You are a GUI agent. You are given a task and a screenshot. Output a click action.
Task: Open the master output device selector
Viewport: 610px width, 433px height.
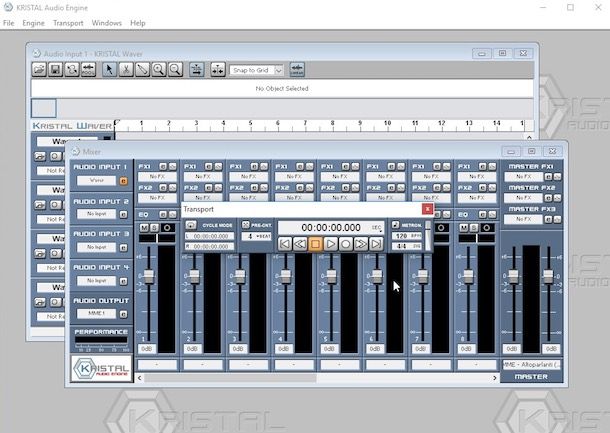[x=531, y=365]
